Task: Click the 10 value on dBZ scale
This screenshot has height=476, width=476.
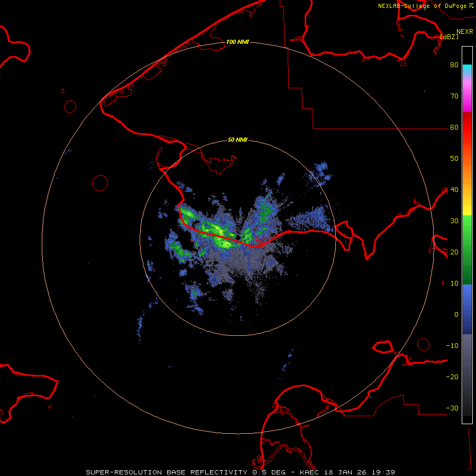Action: pyautogui.click(x=454, y=283)
